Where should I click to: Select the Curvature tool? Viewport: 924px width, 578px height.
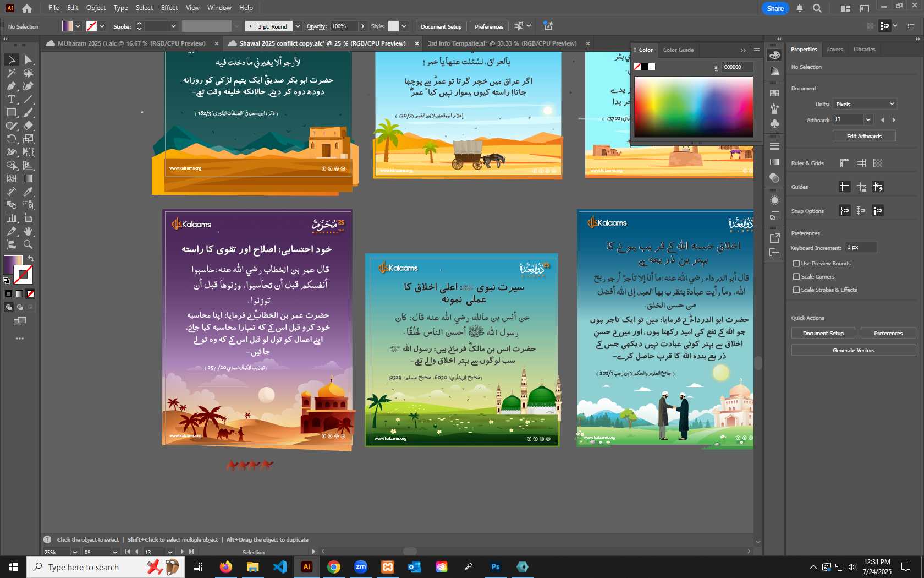[28, 86]
